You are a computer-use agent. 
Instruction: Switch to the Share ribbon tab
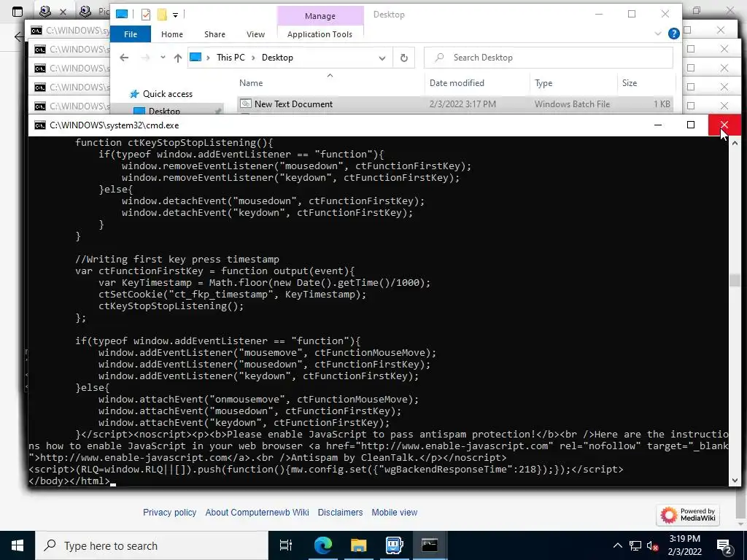tap(215, 34)
